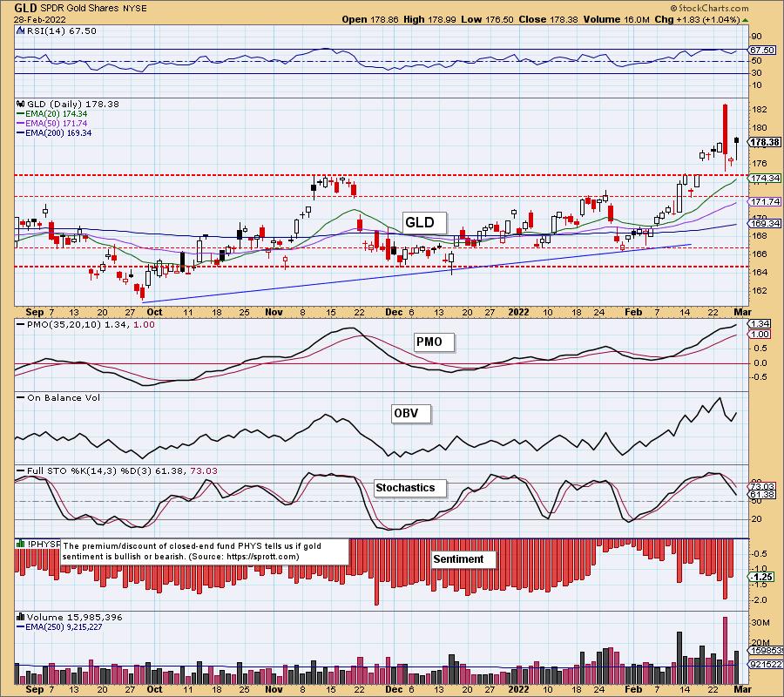Viewport: 784px width, 697px height.
Task: Click the green up-arrow change indicator
Action: click(746, 20)
